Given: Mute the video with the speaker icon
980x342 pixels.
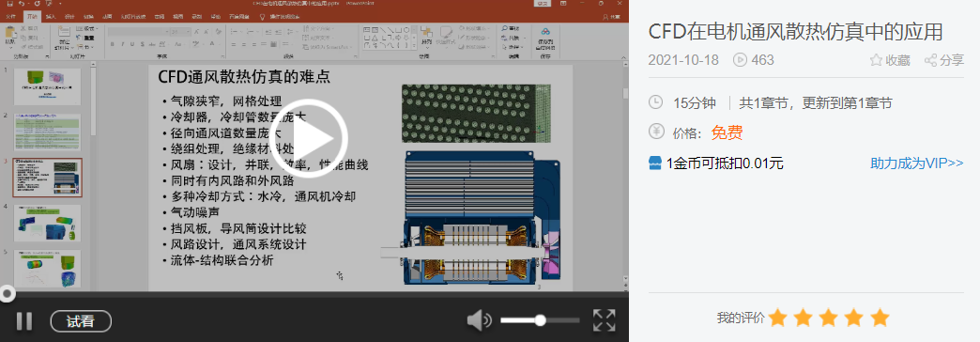Looking at the screenshot, I should coord(480,320).
